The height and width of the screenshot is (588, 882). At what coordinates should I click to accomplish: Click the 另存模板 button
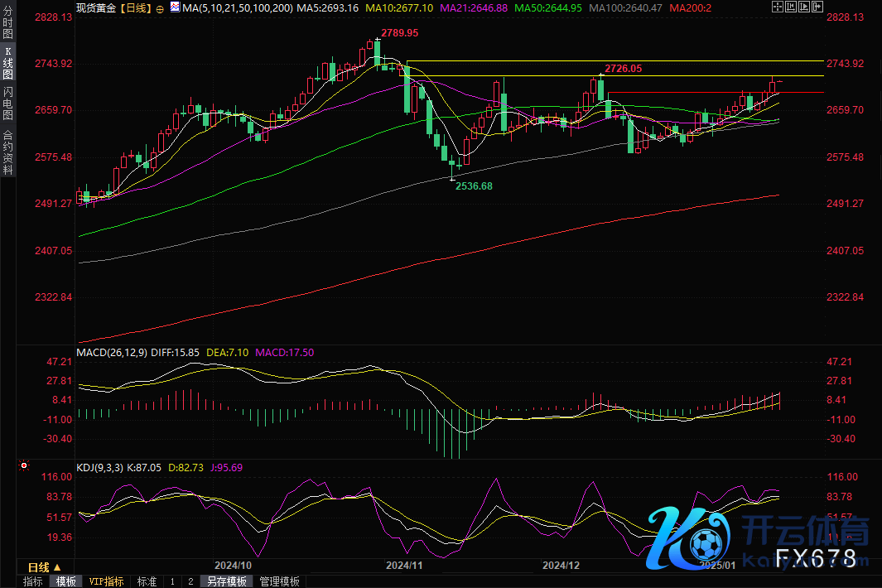227,581
